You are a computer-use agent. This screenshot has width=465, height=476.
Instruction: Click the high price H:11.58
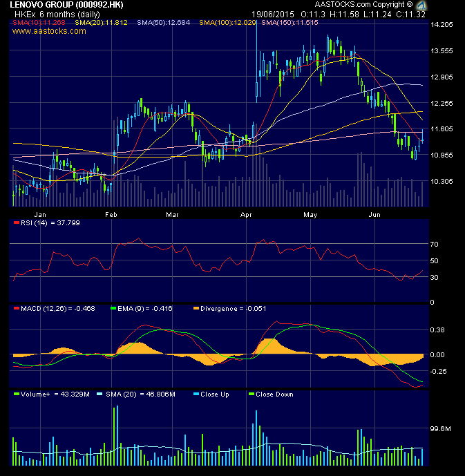point(344,15)
